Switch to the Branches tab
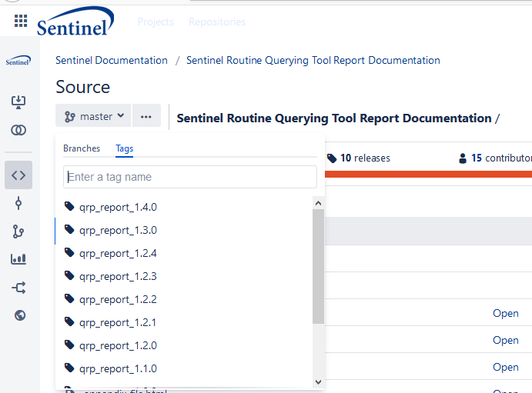The width and height of the screenshot is (532, 393). (82, 148)
